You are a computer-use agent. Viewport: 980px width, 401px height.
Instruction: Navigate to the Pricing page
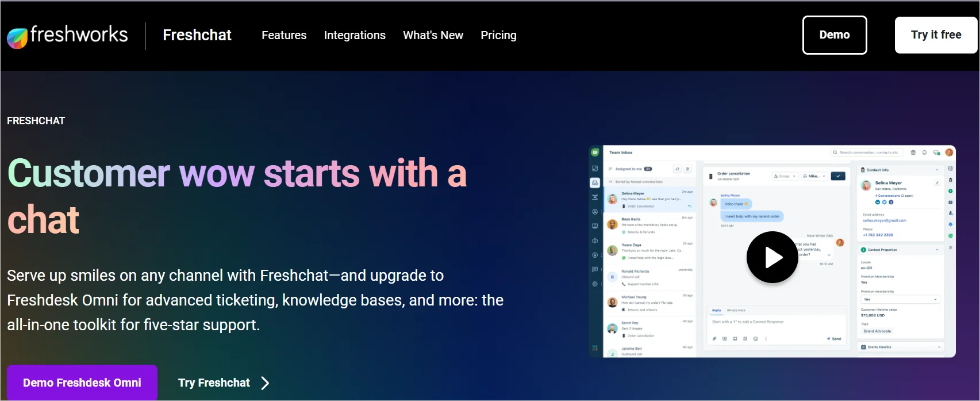coord(498,35)
